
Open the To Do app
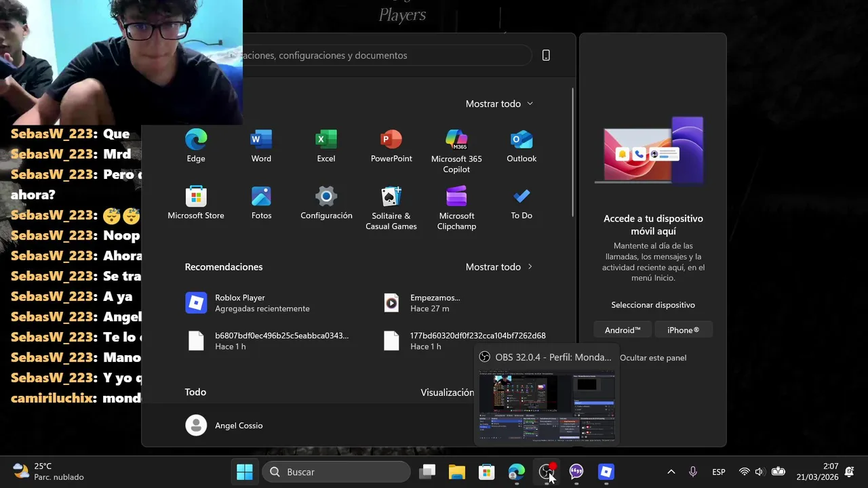[521, 203]
